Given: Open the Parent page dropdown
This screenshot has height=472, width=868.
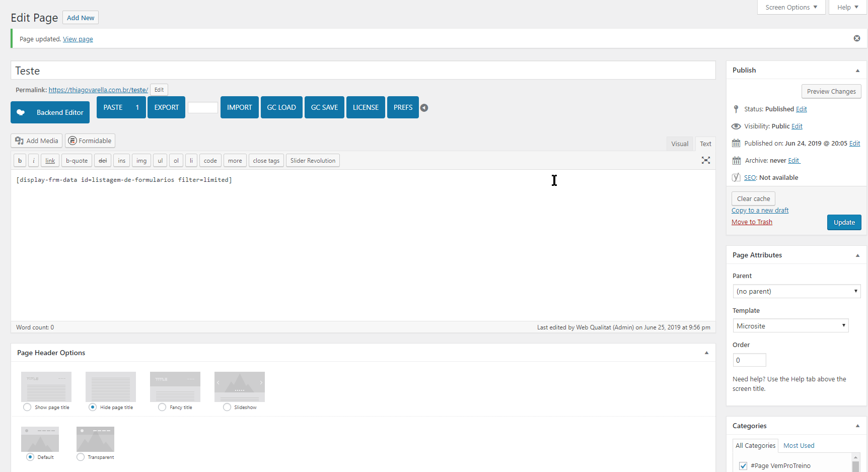Looking at the screenshot, I should pyautogui.click(x=797, y=291).
